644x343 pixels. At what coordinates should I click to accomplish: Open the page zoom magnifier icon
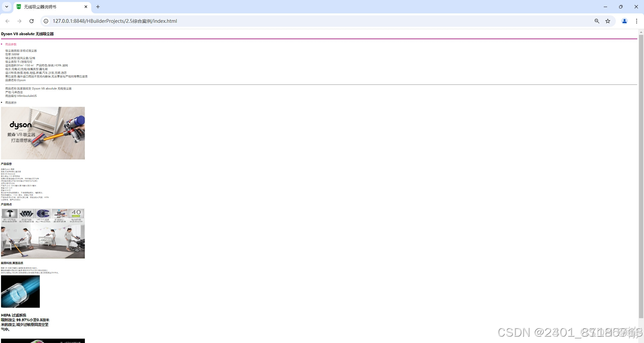pos(597,21)
